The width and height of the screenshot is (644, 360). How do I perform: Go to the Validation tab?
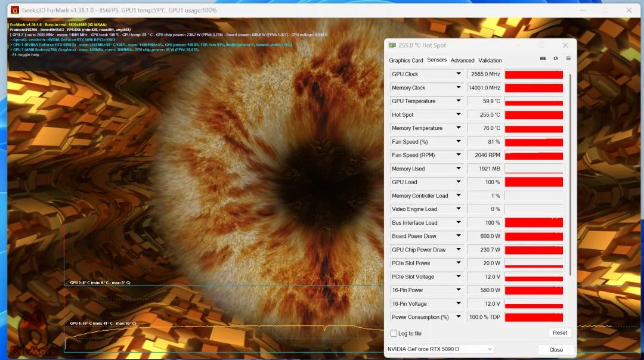(x=490, y=60)
